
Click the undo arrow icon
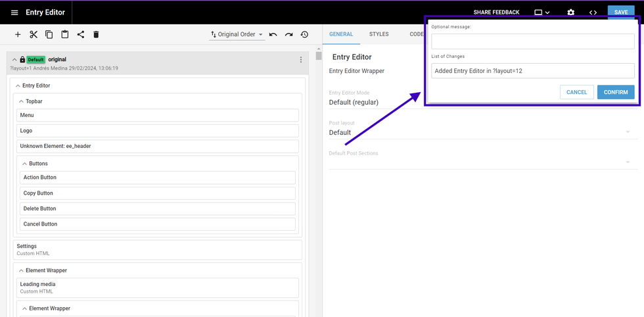point(273,34)
